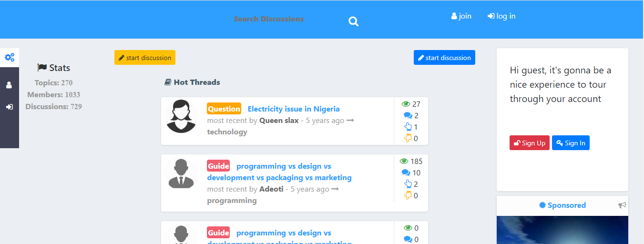
Task: Open the Electricity issue in Nigeria thread
Action: [294, 109]
